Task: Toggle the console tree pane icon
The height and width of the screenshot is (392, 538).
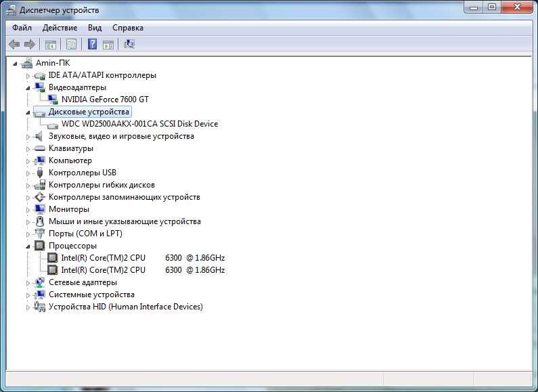Action: click(x=51, y=44)
